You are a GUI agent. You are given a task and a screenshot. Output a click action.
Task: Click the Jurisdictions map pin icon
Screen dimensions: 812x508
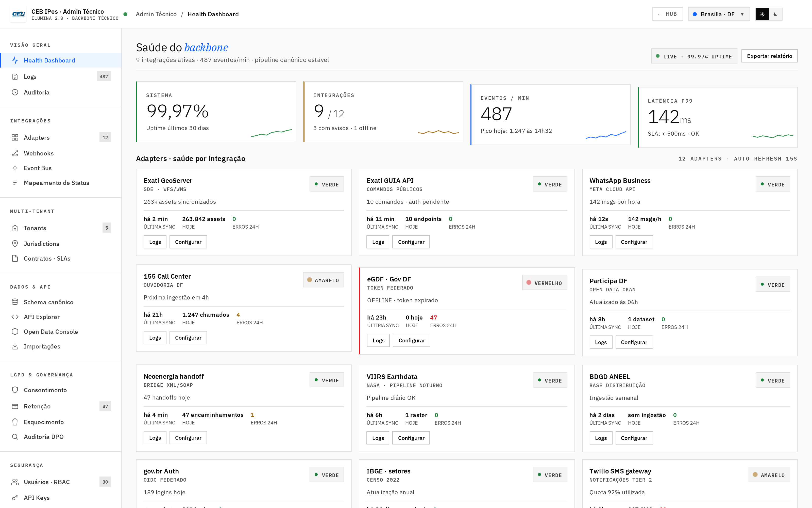[15, 244]
